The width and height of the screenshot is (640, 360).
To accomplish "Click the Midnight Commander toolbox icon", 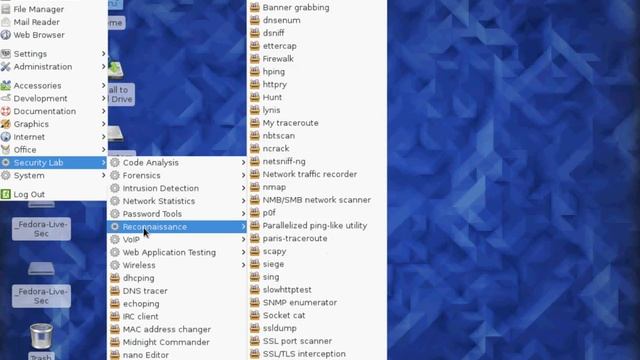I will [x=115, y=342].
